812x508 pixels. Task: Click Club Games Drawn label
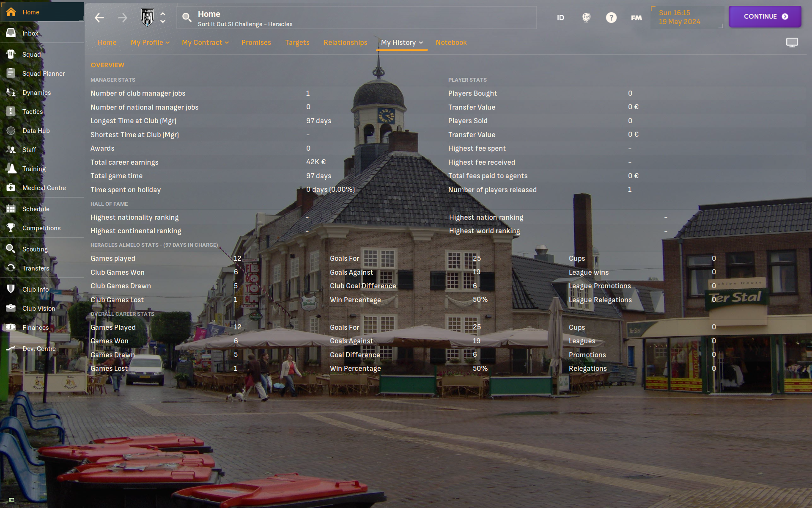[121, 286]
